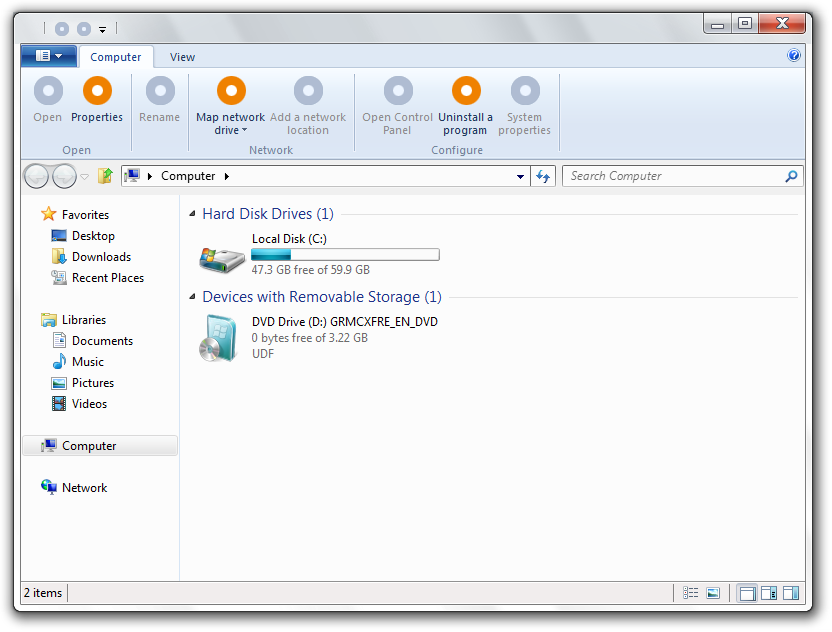Toggle the navigation pane button
The height and width of the screenshot is (632, 832).
(747, 593)
